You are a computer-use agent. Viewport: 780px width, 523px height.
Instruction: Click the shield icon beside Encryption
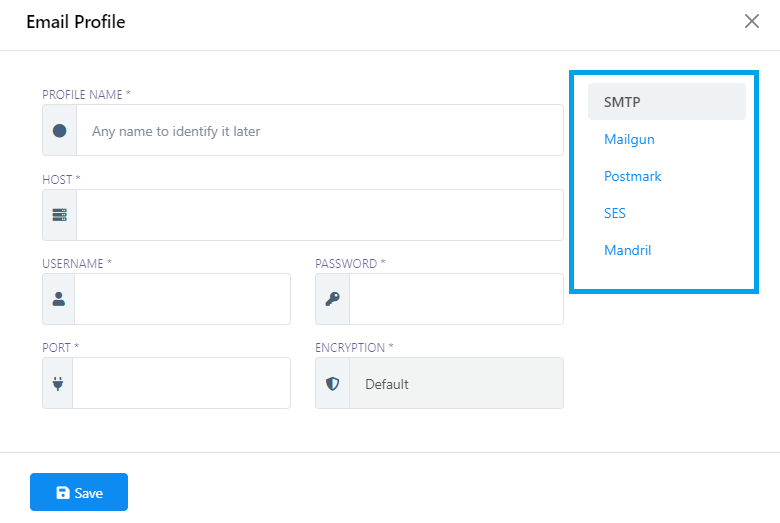(332, 383)
